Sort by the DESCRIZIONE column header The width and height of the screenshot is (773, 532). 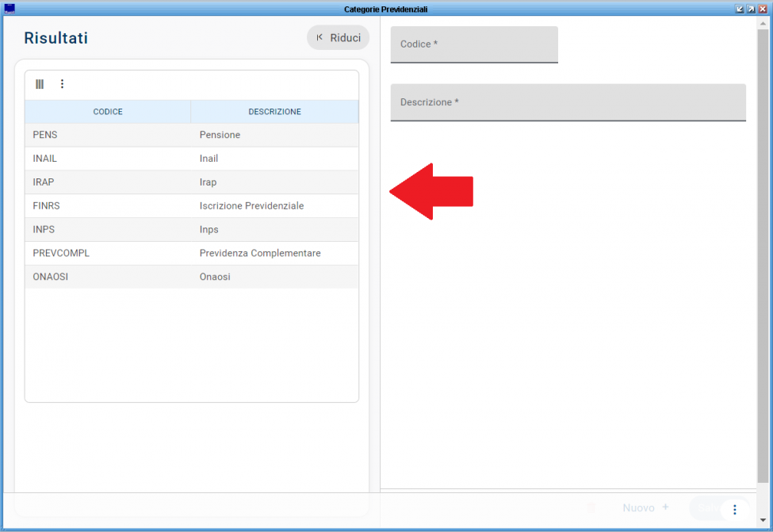point(274,112)
